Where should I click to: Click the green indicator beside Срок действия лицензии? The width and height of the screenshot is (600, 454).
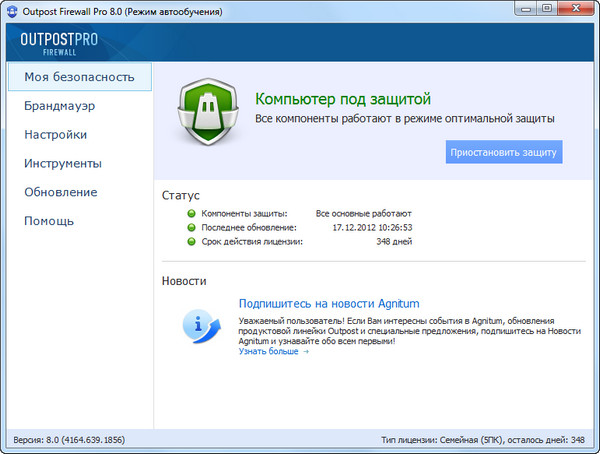pos(191,241)
